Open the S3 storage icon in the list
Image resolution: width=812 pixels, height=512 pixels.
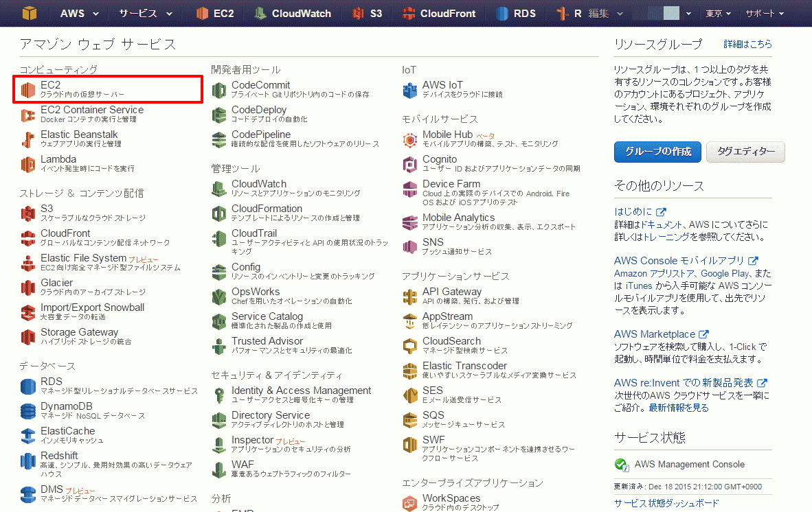(28, 213)
